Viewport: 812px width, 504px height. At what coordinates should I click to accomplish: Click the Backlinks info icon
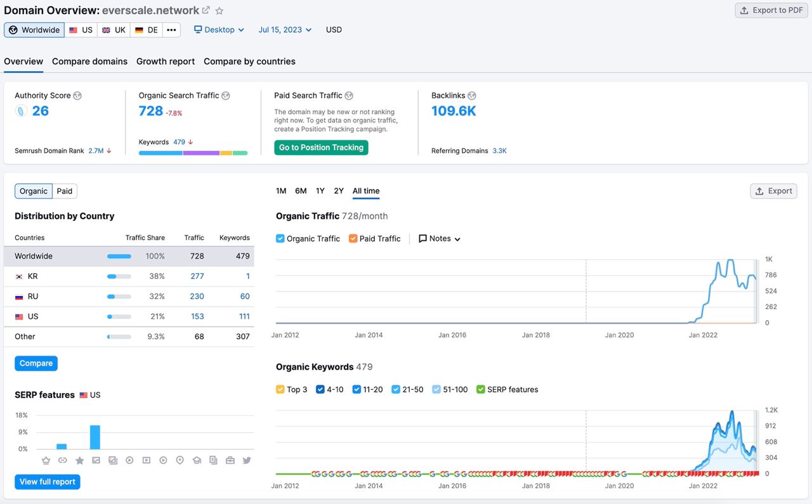click(x=471, y=96)
